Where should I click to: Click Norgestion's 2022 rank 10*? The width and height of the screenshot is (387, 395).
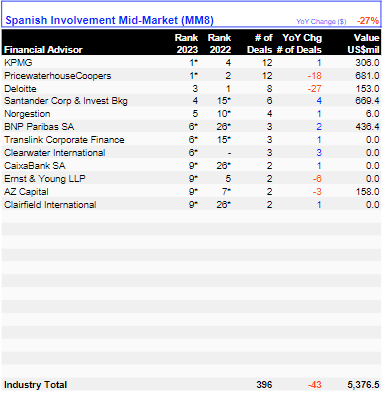pyautogui.click(x=224, y=114)
